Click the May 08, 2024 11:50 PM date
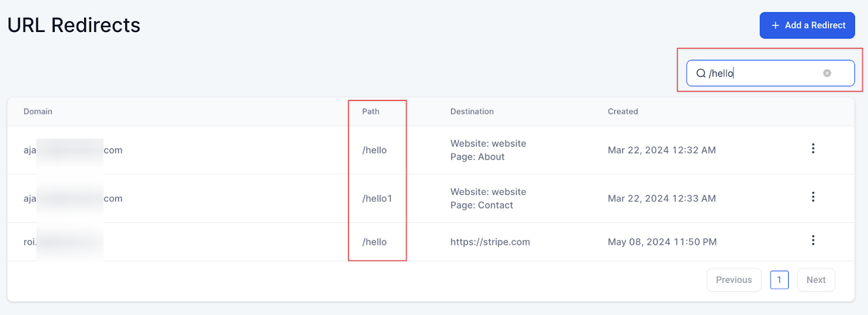868x315 pixels. click(x=662, y=242)
